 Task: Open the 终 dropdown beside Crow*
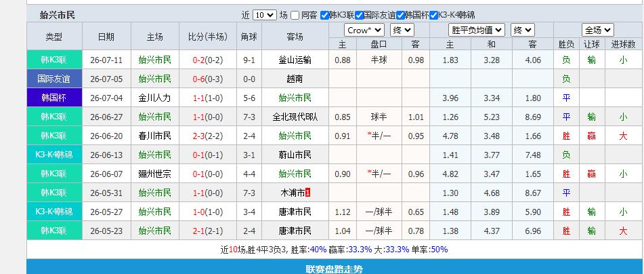[402, 30]
